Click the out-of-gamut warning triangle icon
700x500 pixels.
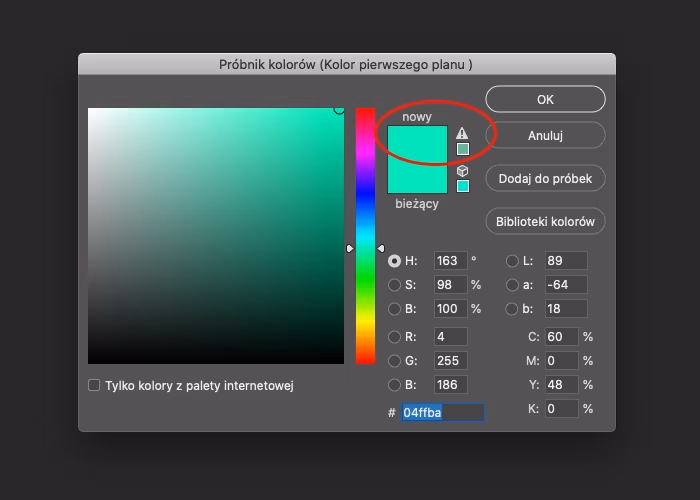point(462,133)
